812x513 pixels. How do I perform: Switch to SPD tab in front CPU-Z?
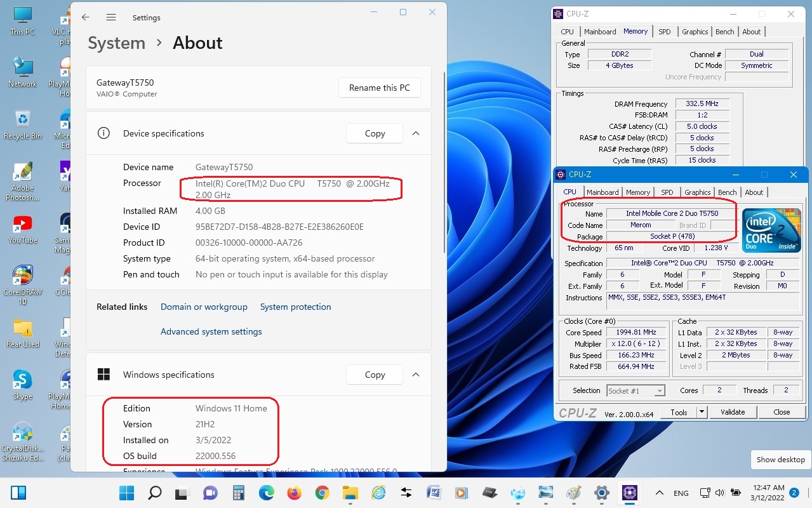coord(667,192)
